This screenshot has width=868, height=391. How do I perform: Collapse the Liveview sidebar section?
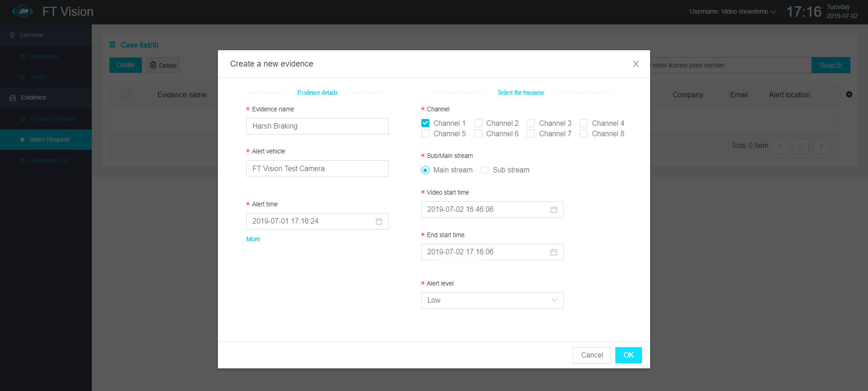point(46,35)
